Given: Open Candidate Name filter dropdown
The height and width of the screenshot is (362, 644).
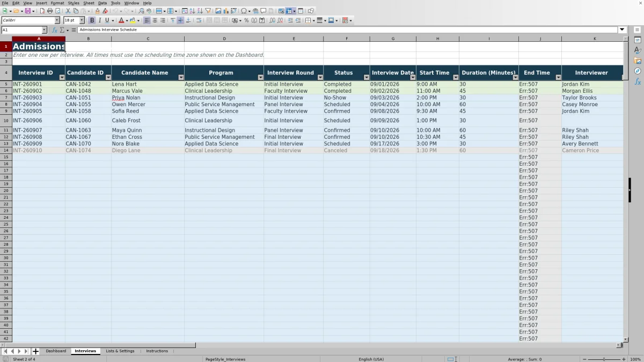Looking at the screenshot, I should [181, 77].
